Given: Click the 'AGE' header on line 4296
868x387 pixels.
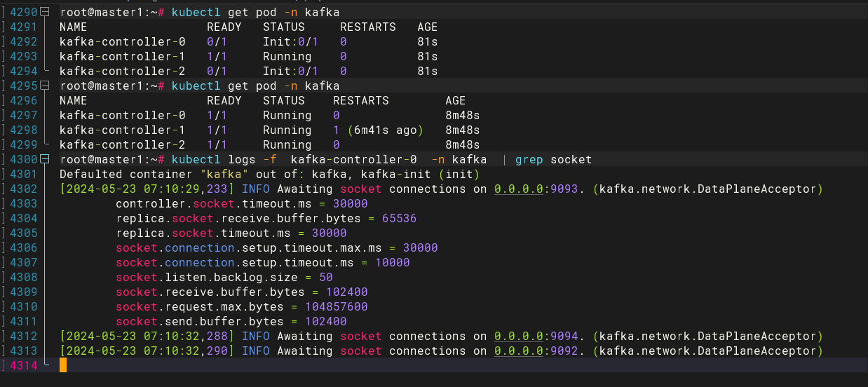Looking at the screenshot, I should [456, 100].
